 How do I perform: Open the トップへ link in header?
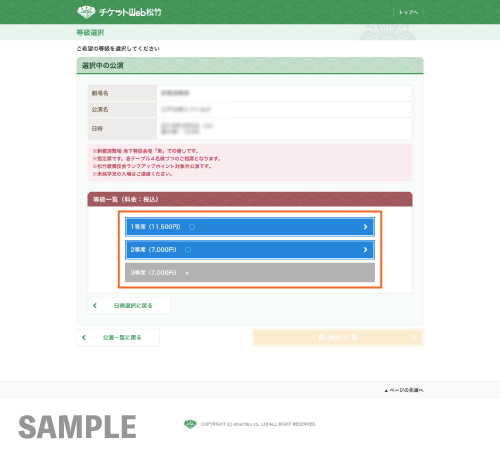click(408, 12)
